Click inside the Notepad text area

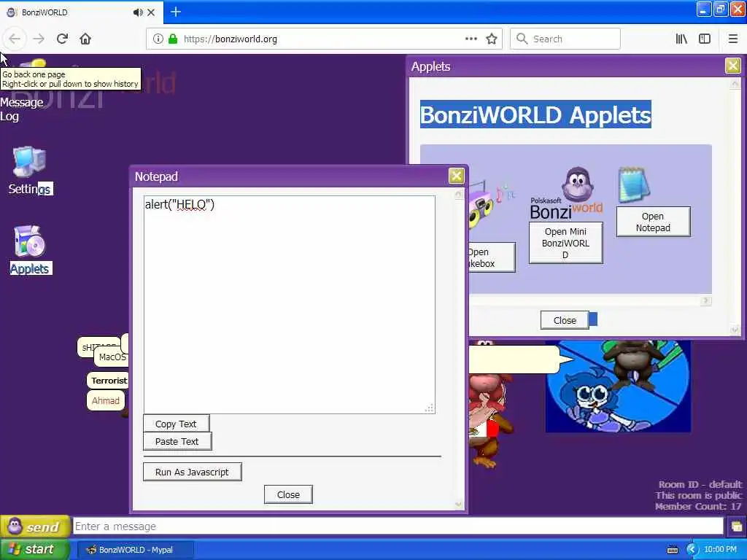pos(289,304)
